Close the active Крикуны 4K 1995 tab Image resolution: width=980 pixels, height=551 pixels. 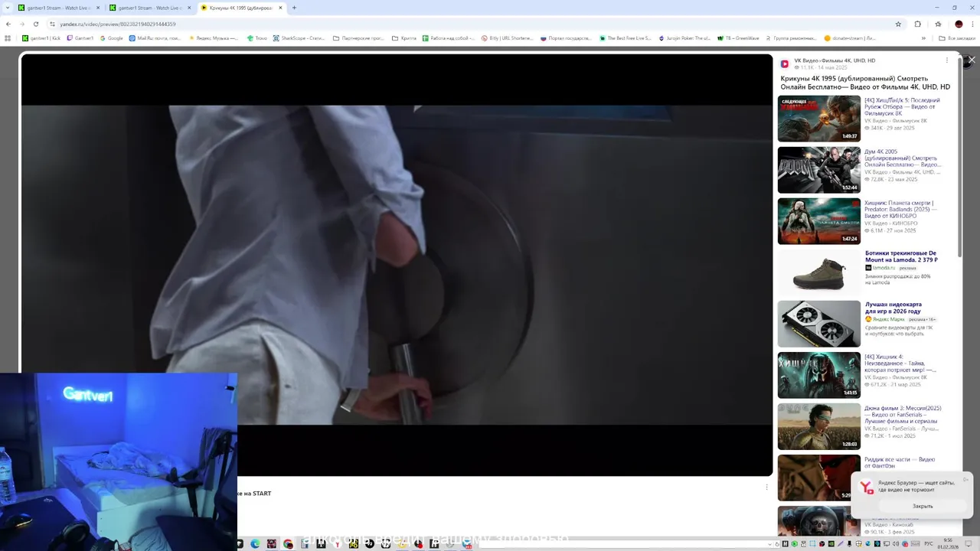coord(281,8)
